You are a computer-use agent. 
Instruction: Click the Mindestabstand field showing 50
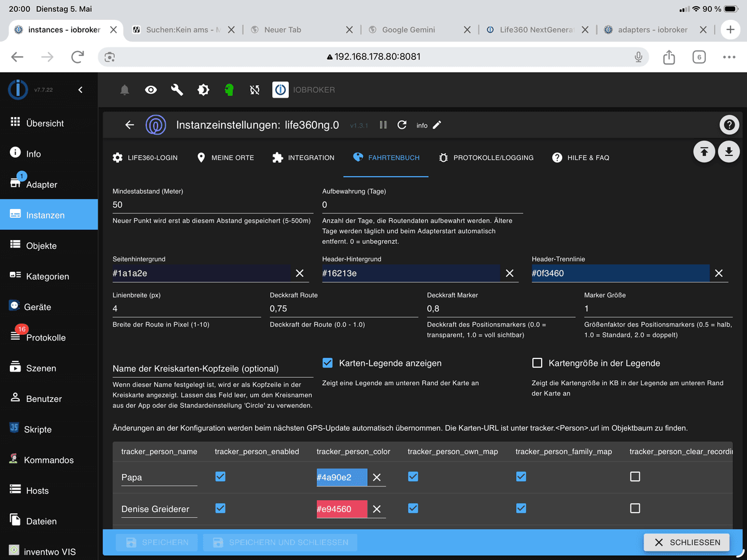point(213,205)
